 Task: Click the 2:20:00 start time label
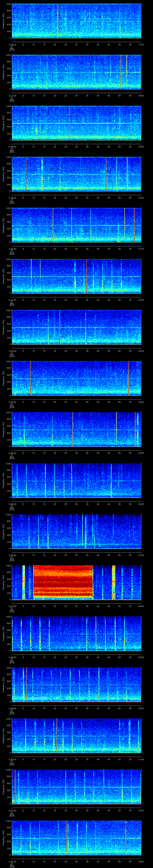click(x=12, y=248)
